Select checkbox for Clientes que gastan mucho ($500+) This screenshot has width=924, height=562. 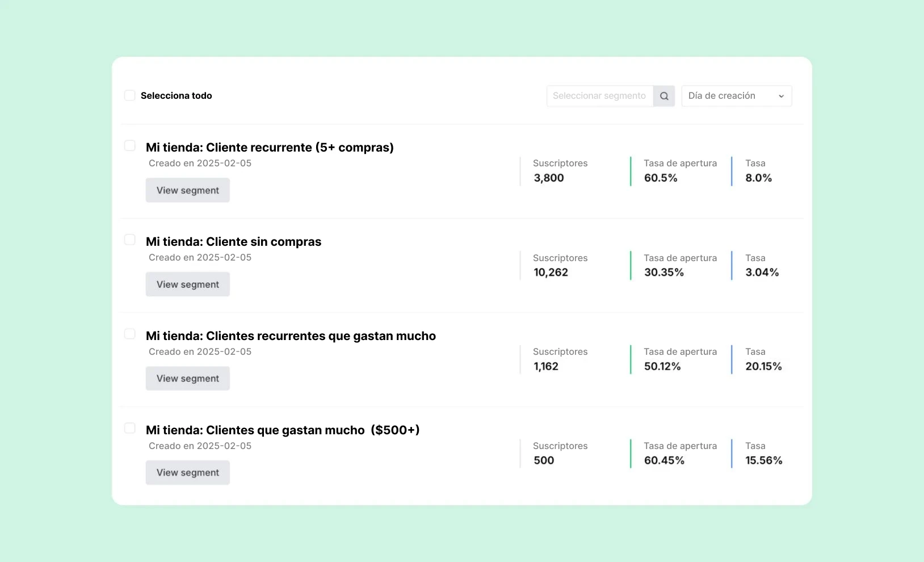click(130, 429)
